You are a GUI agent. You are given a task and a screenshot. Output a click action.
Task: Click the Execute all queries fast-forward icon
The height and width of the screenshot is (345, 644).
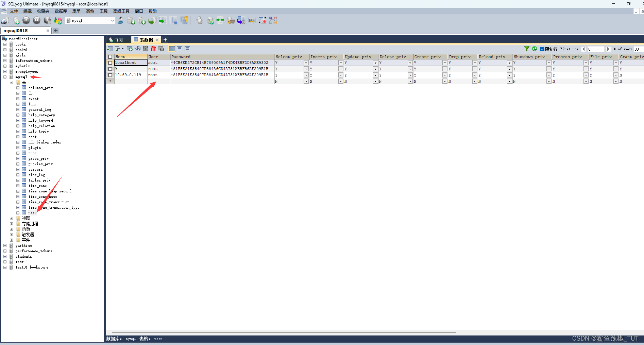37,20
